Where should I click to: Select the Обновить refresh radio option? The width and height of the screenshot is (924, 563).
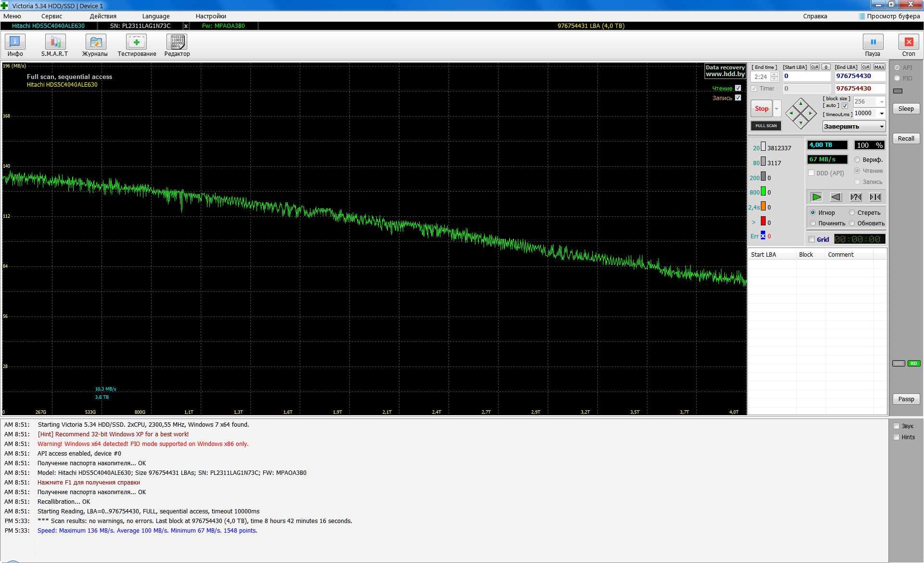pos(852,223)
